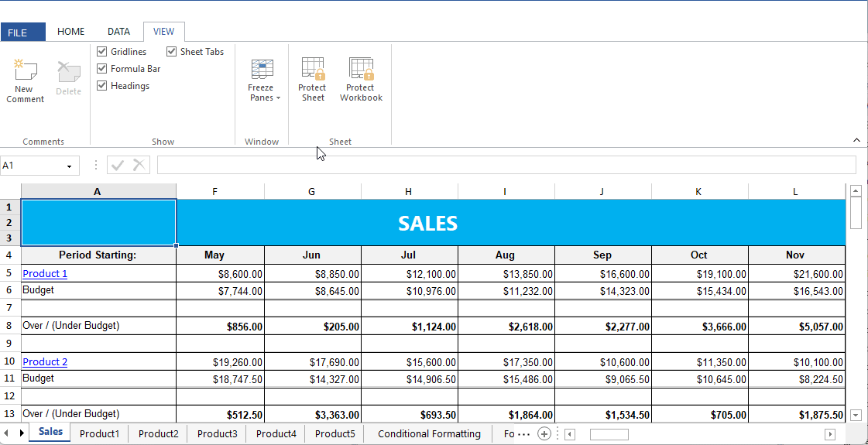868x445 pixels.
Task: Click the formula bar options dots handle
Action: [x=96, y=165]
